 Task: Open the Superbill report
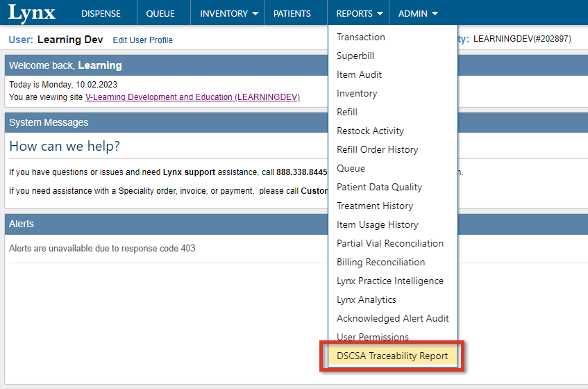pos(355,56)
